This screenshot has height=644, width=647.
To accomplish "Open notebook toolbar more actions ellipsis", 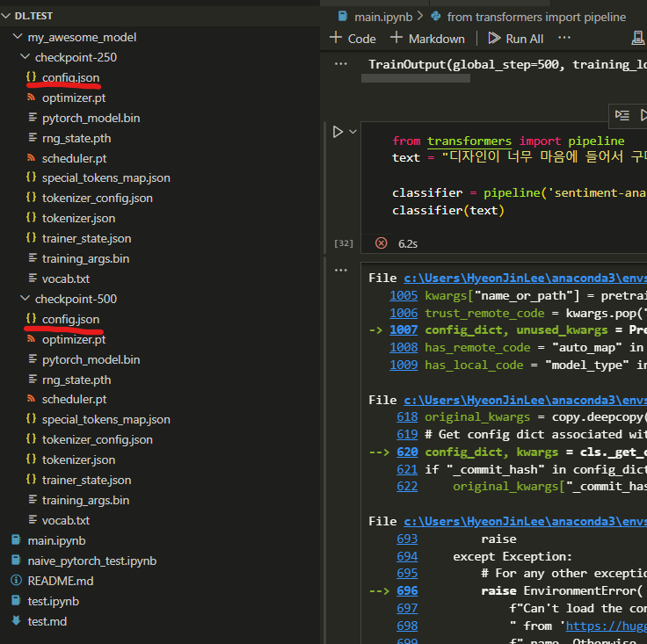I will tap(564, 39).
